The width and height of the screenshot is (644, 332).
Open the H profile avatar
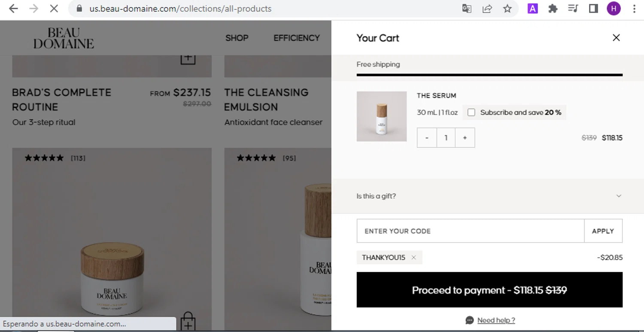[614, 9]
